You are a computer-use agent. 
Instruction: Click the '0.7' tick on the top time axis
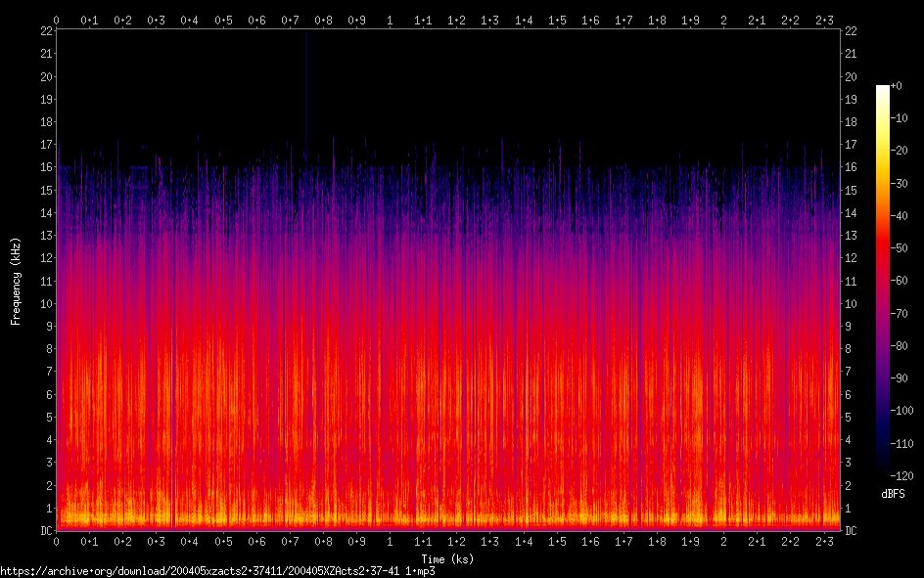click(290, 21)
